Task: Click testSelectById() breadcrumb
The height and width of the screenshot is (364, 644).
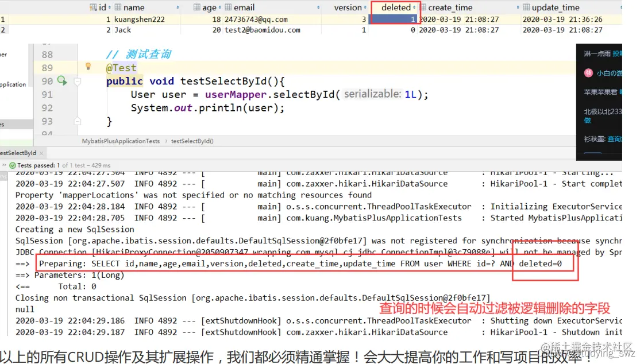Action: pyautogui.click(x=192, y=141)
